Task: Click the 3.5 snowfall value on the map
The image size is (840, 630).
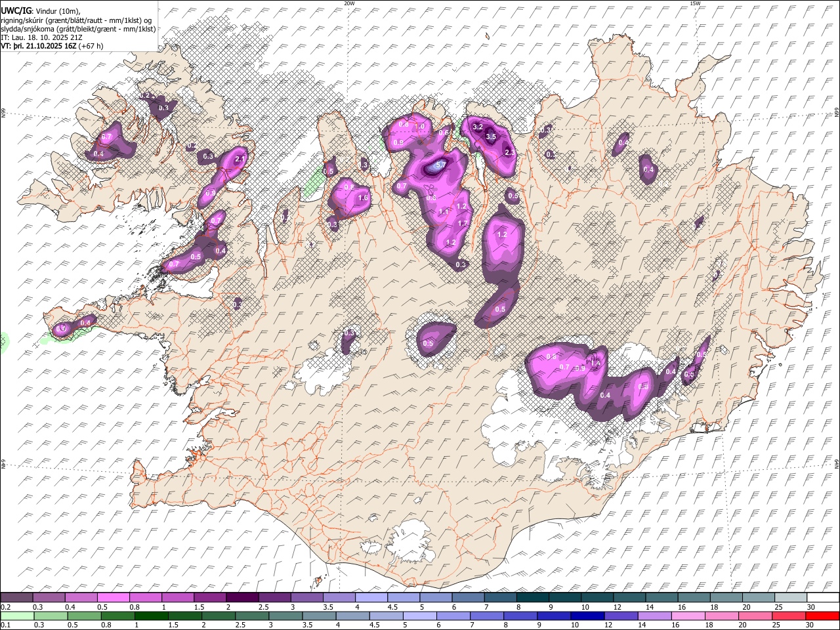Action: click(491, 136)
